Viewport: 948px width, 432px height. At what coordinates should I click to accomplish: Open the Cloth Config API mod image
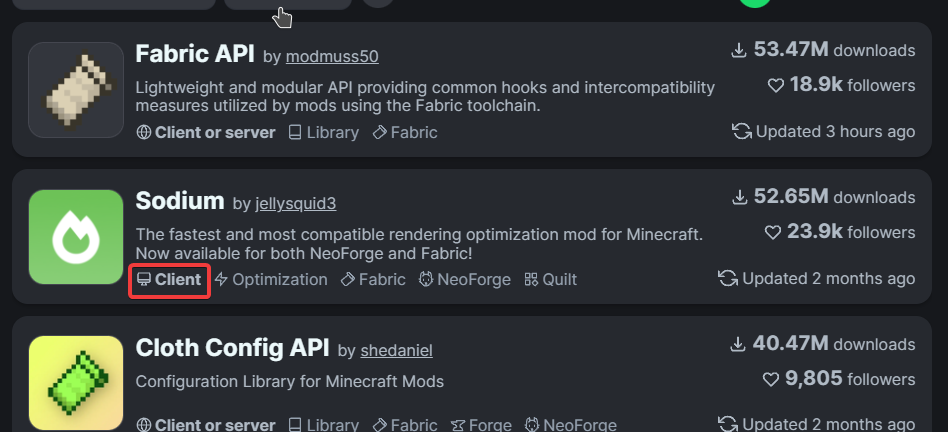click(76, 384)
